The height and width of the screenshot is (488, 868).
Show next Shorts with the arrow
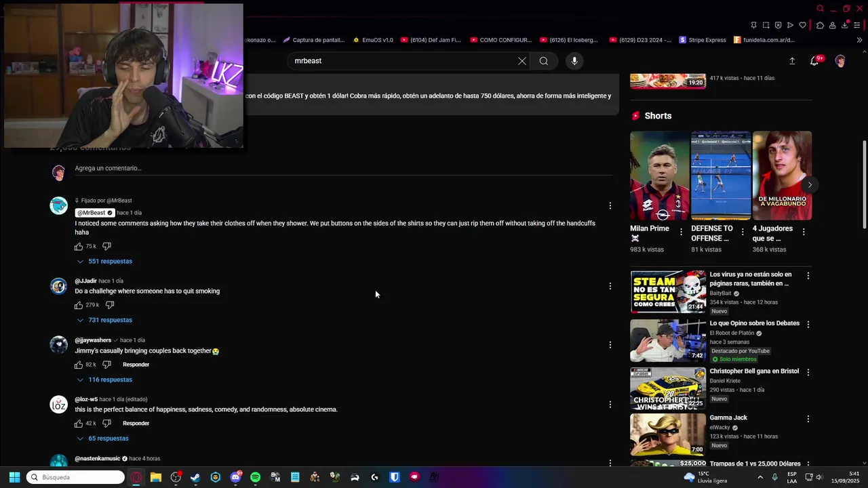coord(809,184)
